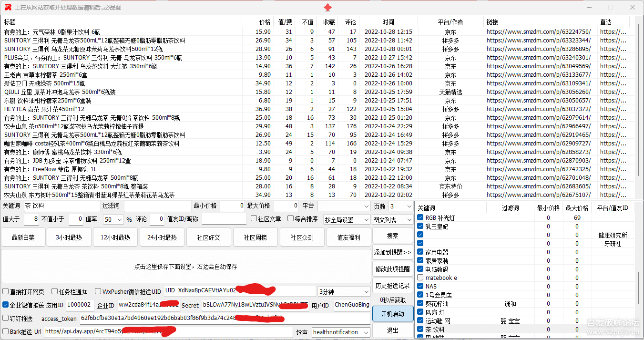
Task: Open the 铃声 healthnotification dropdown
Action: [341, 332]
